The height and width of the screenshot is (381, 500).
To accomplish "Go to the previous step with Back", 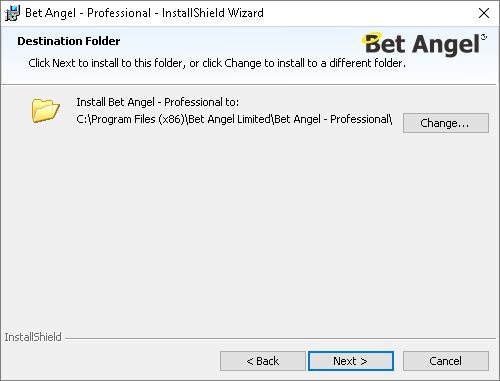I will point(263,361).
